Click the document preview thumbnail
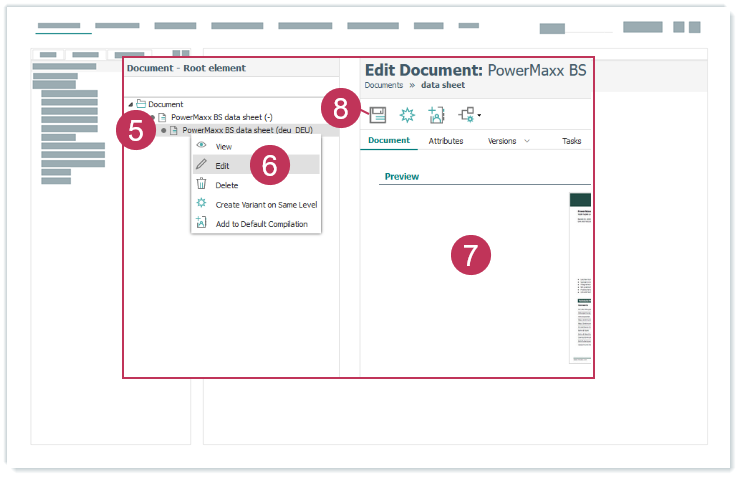The height and width of the screenshot is (478, 740). 582,277
